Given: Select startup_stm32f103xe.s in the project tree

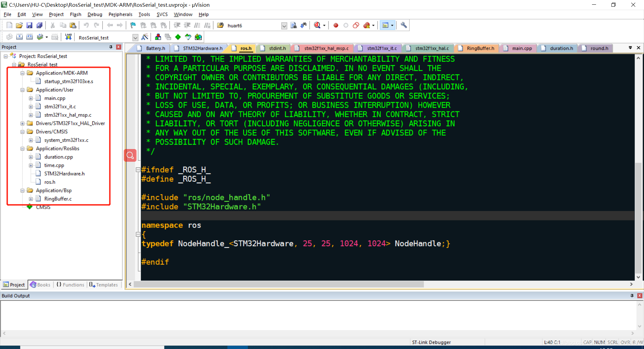Looking at the screenshot, I should tap(68, 82).
